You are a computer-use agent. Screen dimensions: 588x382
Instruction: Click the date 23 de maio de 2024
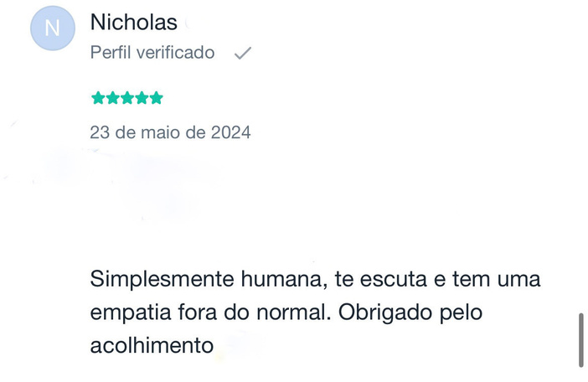[x=170, y=132]
